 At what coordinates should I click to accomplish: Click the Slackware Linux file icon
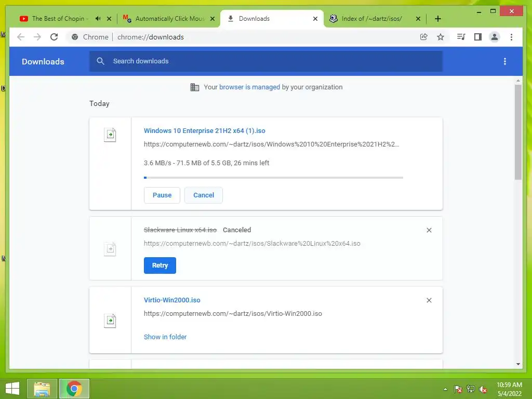110,249
